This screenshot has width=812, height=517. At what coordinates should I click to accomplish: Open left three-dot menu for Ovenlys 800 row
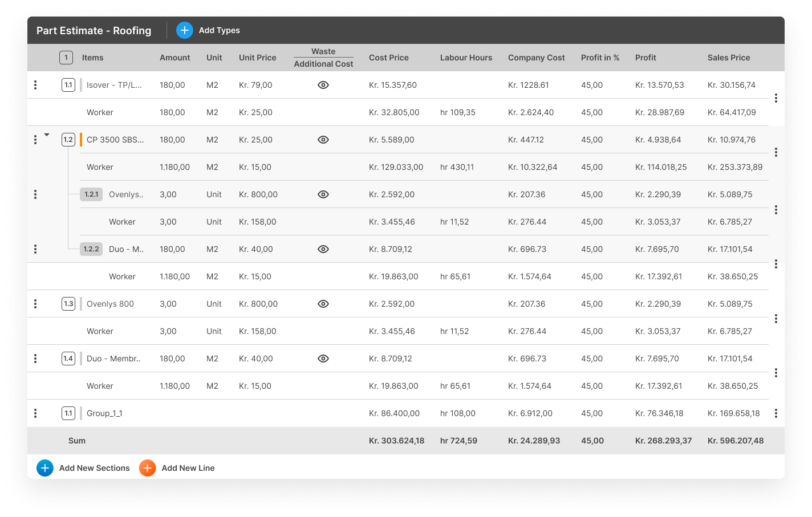click(35, 304)
